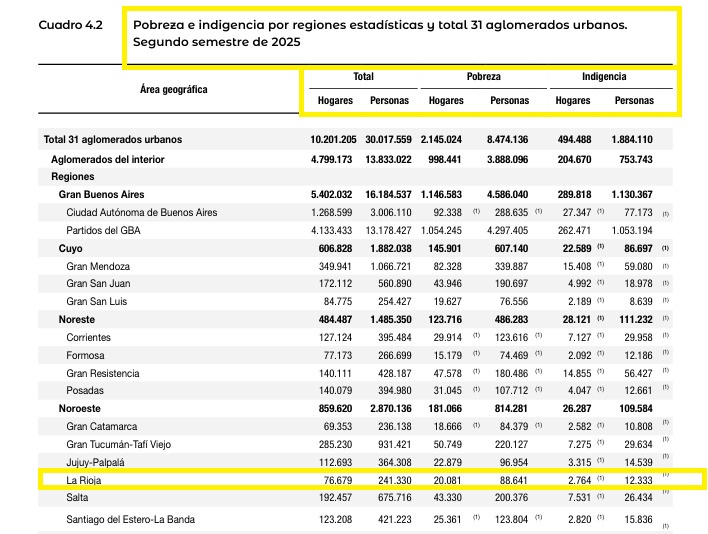708x534 pixels.
Task: Click the 'Cuadro 4.2' table label
Action: click(x=70, y=25)
